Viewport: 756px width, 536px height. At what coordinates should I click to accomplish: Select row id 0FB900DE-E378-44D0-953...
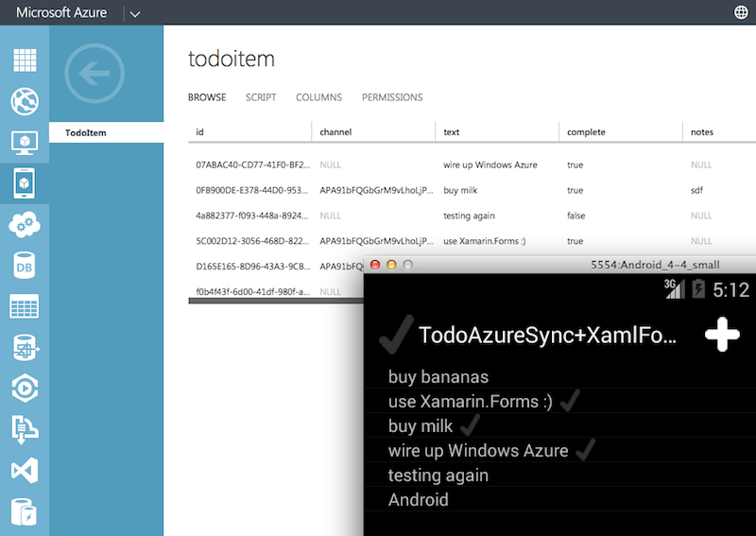(x=251, y=191)
